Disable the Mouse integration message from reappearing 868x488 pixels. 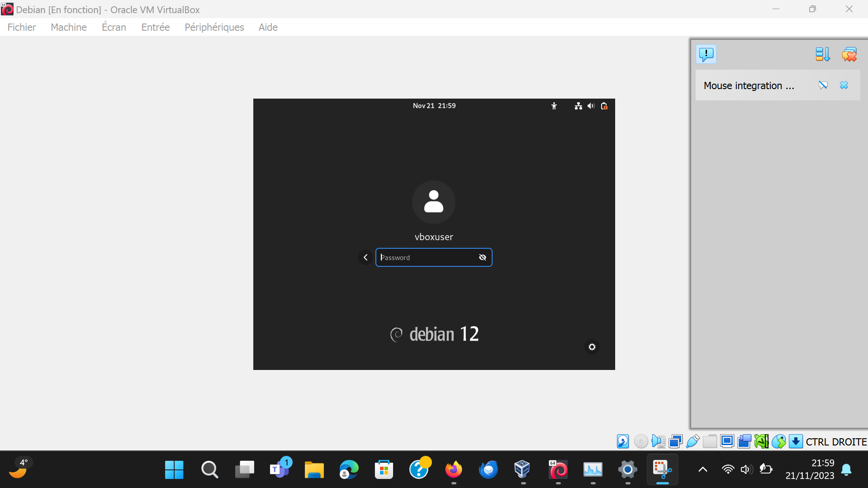click(823, 85)
